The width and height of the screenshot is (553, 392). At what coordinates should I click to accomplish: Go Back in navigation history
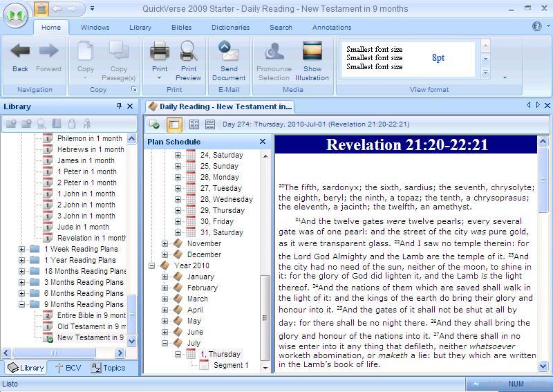tap(20, 58)
